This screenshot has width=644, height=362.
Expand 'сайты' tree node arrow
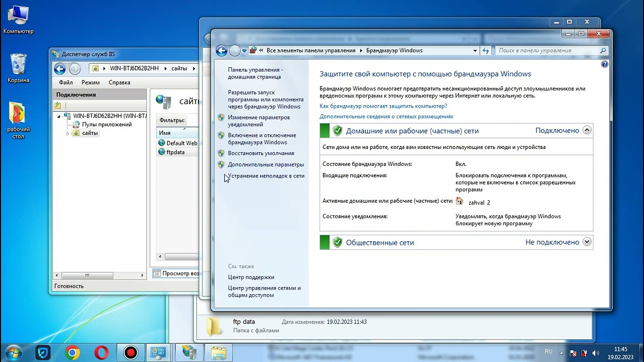click(68, 133)
